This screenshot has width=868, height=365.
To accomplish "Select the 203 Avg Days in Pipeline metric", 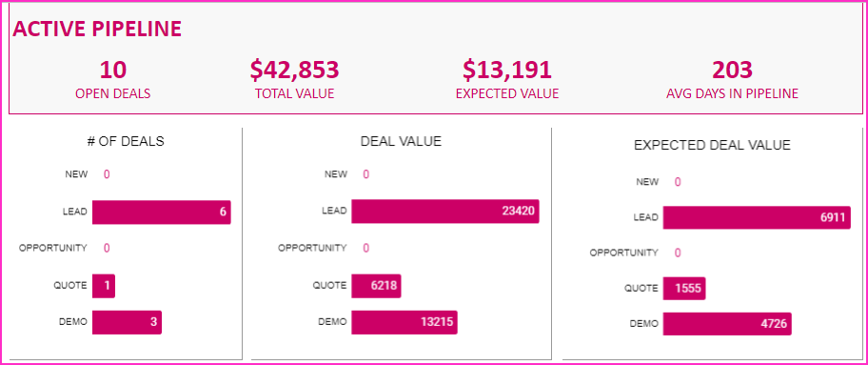I will point(733,80).
